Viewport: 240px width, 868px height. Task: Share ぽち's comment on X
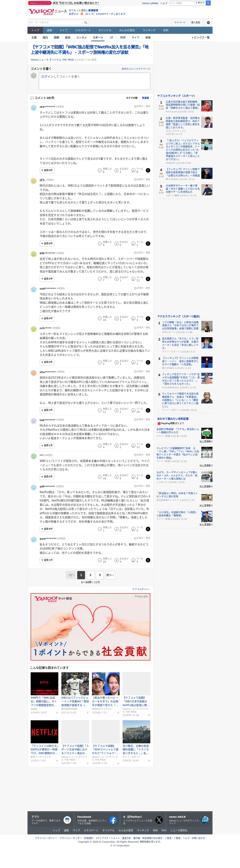148,244
